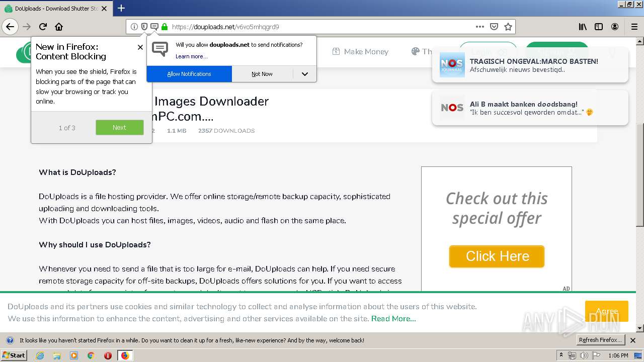This screenshot has height=362, width=644.
Task: Launch Chrome from the taskbar
Action: coord(91,355)
